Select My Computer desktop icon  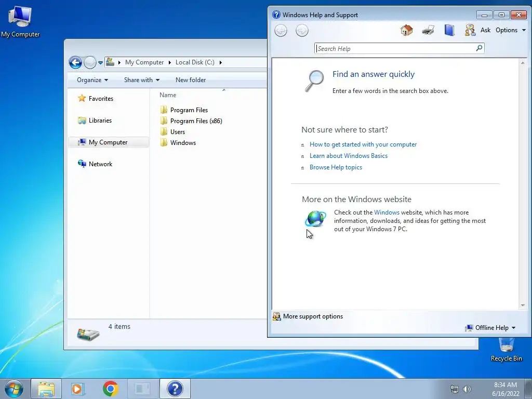pyautogui.click(x=20, y=21)
